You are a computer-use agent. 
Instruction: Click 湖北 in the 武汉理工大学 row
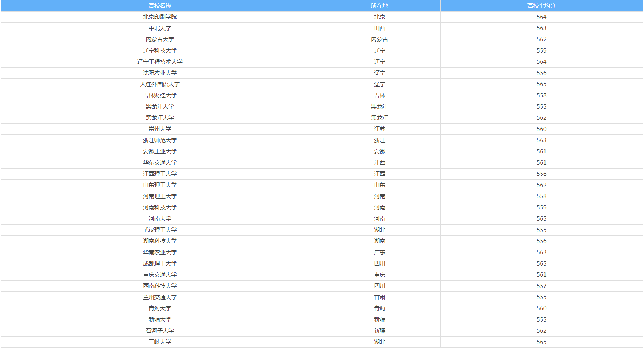point(380,230)
